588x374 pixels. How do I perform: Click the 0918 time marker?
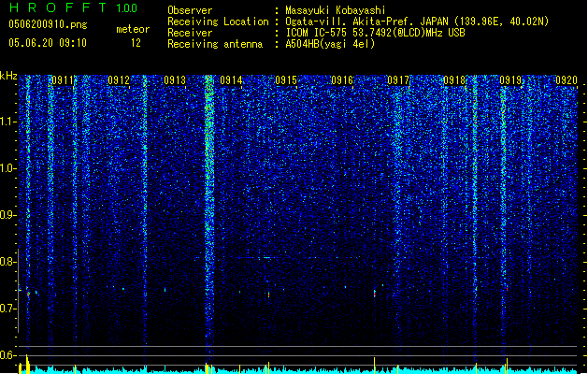click(454, 79)
